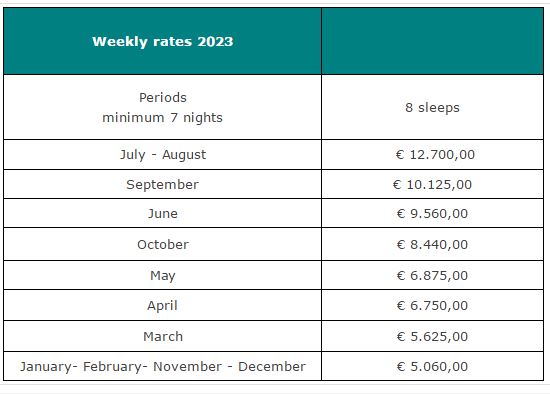550x394 pixels.
Task: Click the € 5.625,00 rate
Action: click(x=432, y=336)
